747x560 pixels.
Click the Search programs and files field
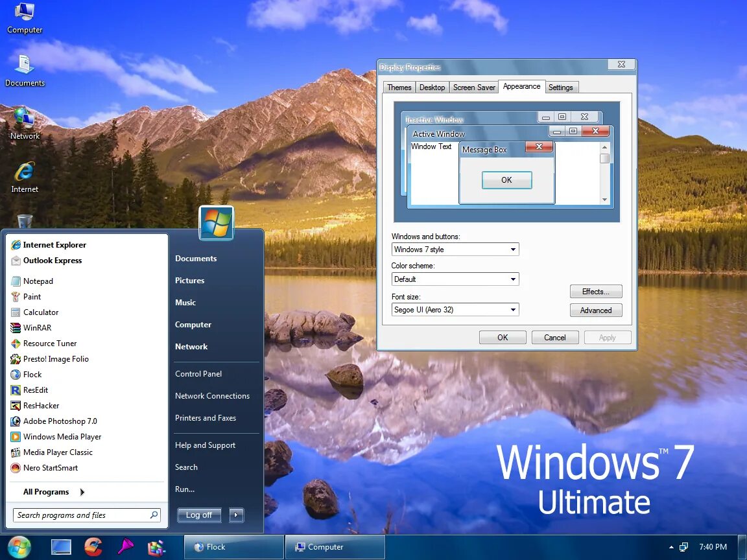tap(87, 515)
